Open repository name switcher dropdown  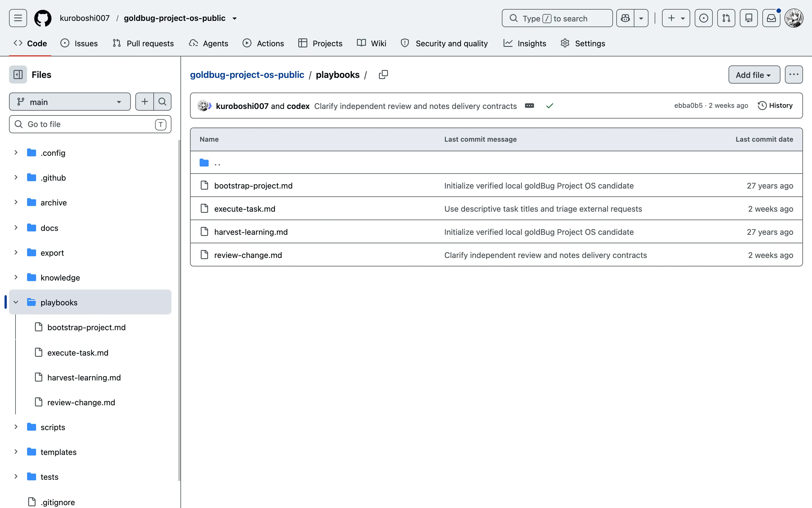(235, 18)
